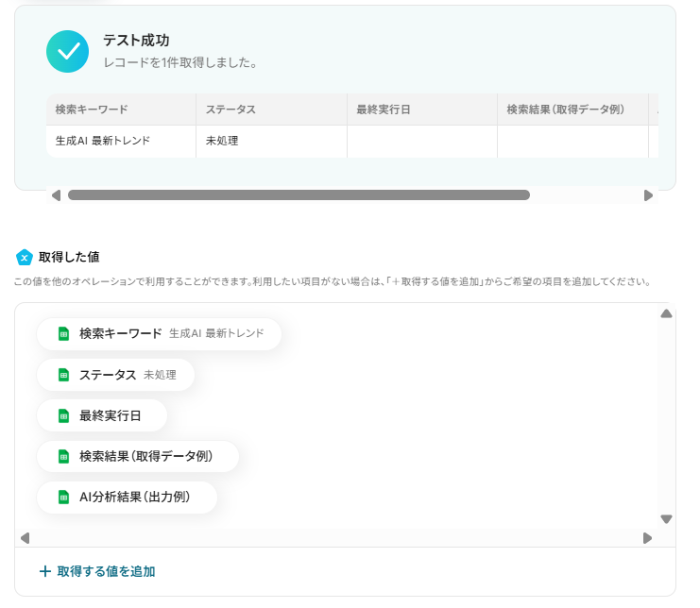Click the sheet icon beside 検索結果(取得データ例)

click(63, 456)
